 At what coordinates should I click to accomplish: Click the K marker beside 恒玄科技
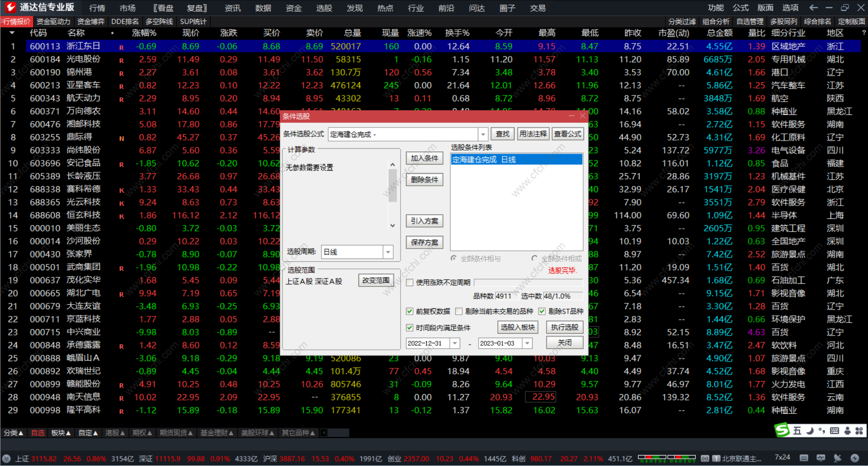[121, 217]
